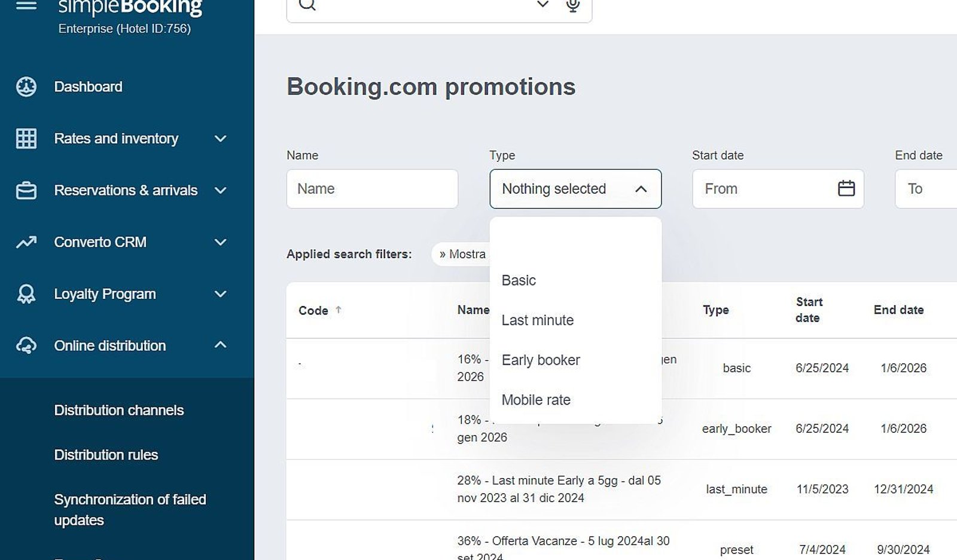
Task: Click the Dashboard icon
Action: tap(26, 87)
